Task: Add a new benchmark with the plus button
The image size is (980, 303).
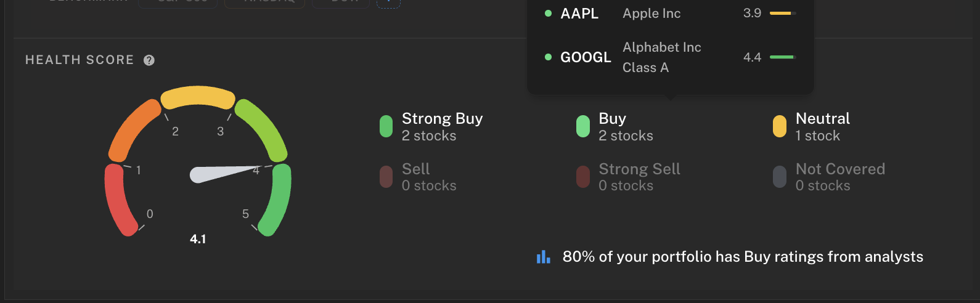Action: tap(388, 2)
